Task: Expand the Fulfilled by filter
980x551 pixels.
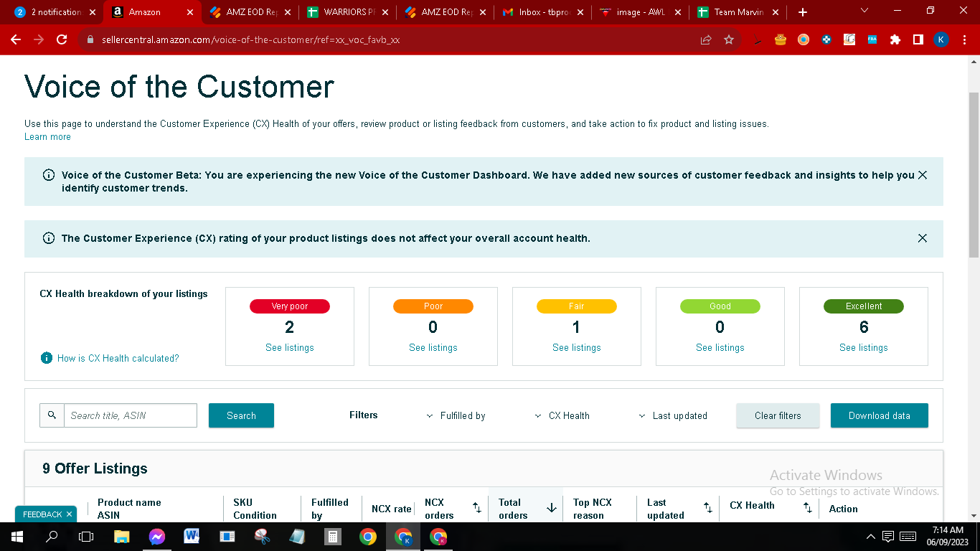Action: pyautogui.click(x=456, y=415)
